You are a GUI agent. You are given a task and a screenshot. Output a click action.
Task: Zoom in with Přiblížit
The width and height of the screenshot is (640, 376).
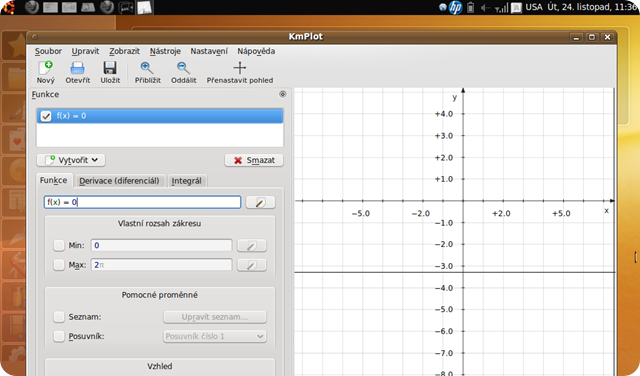[x=148, y=72]
